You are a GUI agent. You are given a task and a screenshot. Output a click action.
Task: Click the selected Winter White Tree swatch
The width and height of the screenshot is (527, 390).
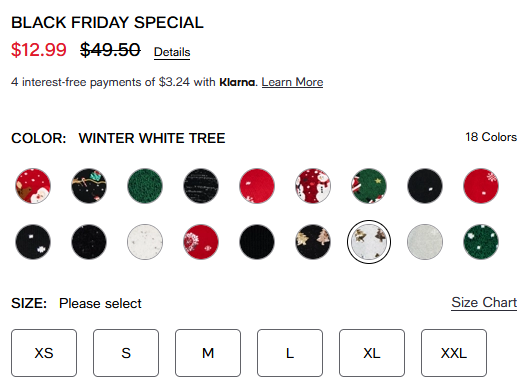click(369, 242)
